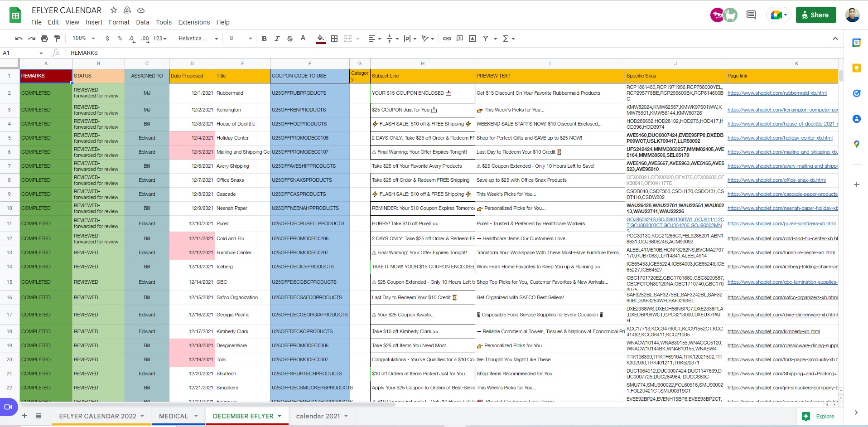Open the fill color picker
The height and width of the screenshot is (427, 868).
click(x=321, y=39)
